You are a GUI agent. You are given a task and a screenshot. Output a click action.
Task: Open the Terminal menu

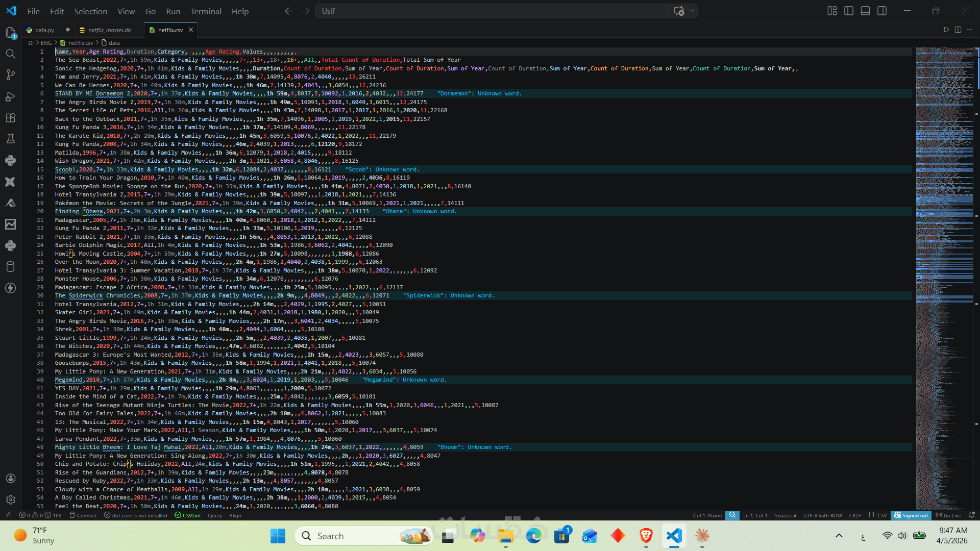click(206, 11)
